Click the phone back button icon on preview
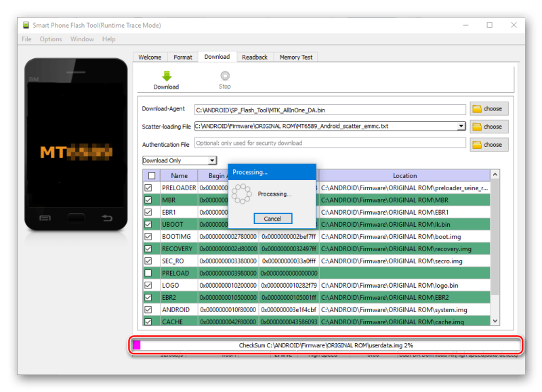 click(107, 217)
